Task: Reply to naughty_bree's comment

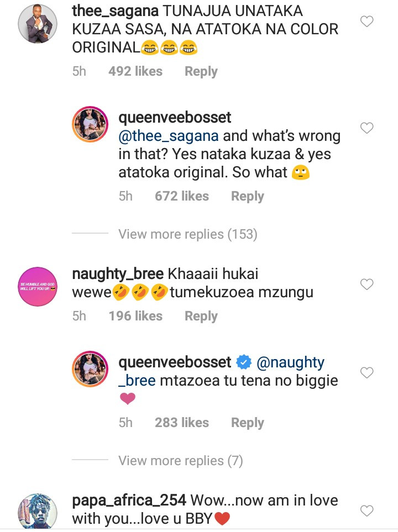Action: (201, 316)
